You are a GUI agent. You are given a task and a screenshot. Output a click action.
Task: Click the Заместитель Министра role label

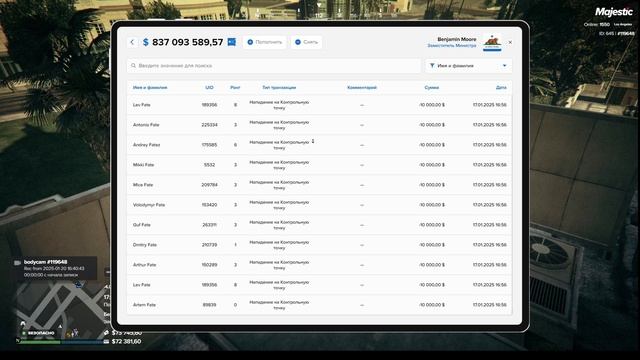[x=452, y=46]
